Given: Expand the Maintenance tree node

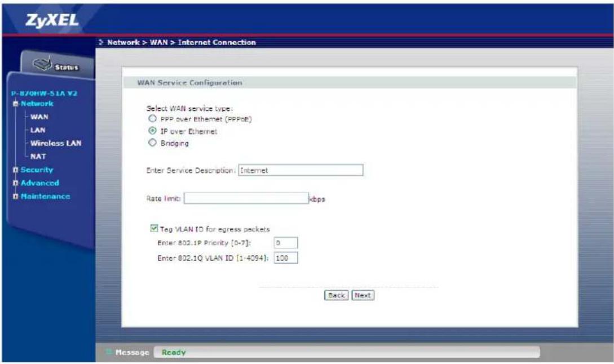Looking at the screenshot, I should click(16, 197).
